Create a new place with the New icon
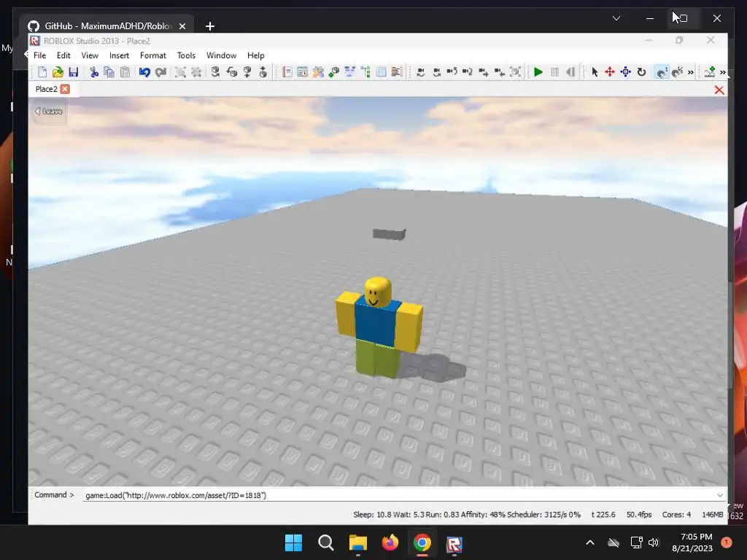The width and height of the screenshot is (747, 560). click(42, 72)
